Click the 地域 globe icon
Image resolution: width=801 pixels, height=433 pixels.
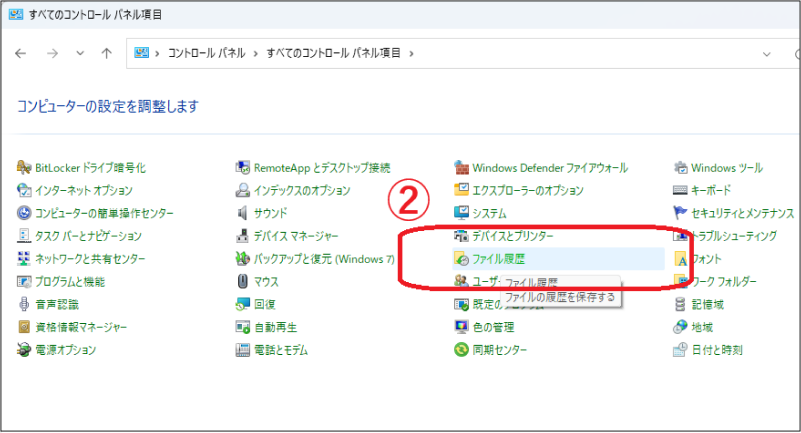680,327
